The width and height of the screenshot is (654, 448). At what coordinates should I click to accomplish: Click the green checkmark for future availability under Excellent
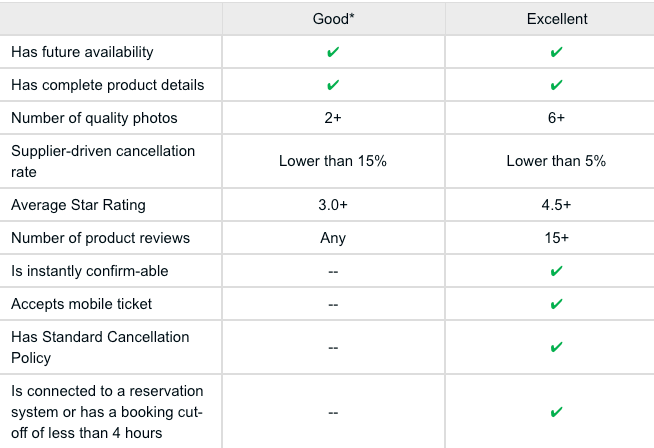[x=556, y=52]
